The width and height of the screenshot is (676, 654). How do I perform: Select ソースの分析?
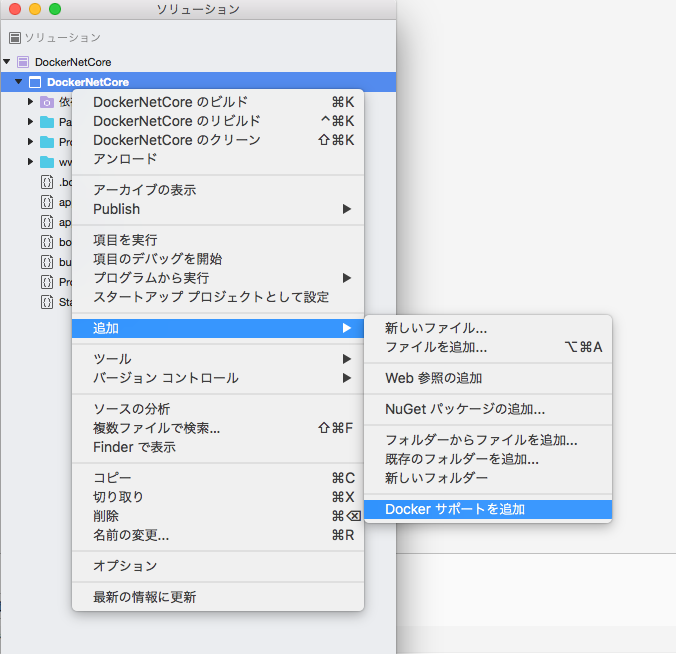point(218,409)
